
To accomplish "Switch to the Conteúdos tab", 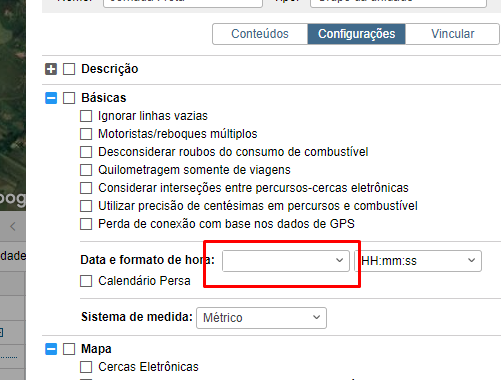I will pyautogui.click(x=260, y=34).
